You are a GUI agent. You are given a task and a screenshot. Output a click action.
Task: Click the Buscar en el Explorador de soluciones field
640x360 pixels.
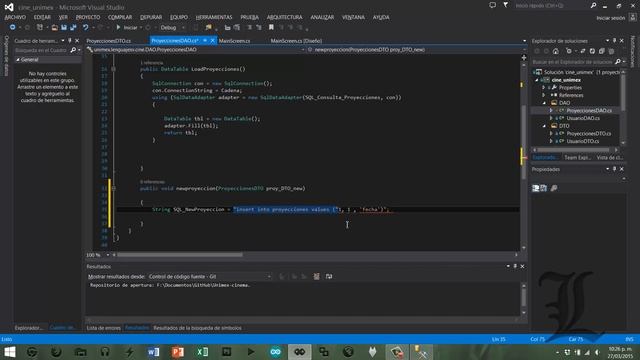tap(573, 62)
